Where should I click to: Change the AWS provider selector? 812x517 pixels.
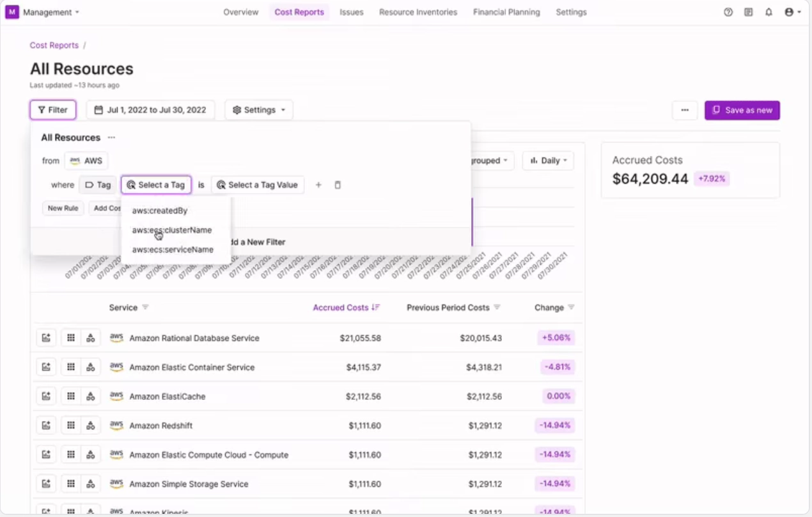click(86, 161)
